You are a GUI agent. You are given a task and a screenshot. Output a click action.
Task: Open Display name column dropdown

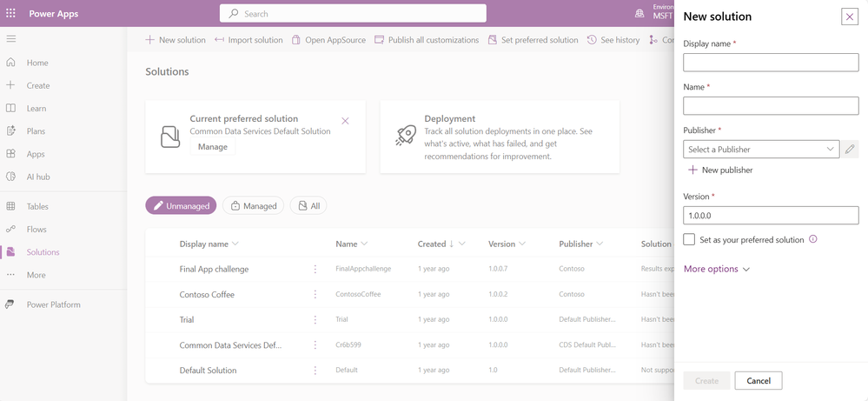(x=235, y=244)
